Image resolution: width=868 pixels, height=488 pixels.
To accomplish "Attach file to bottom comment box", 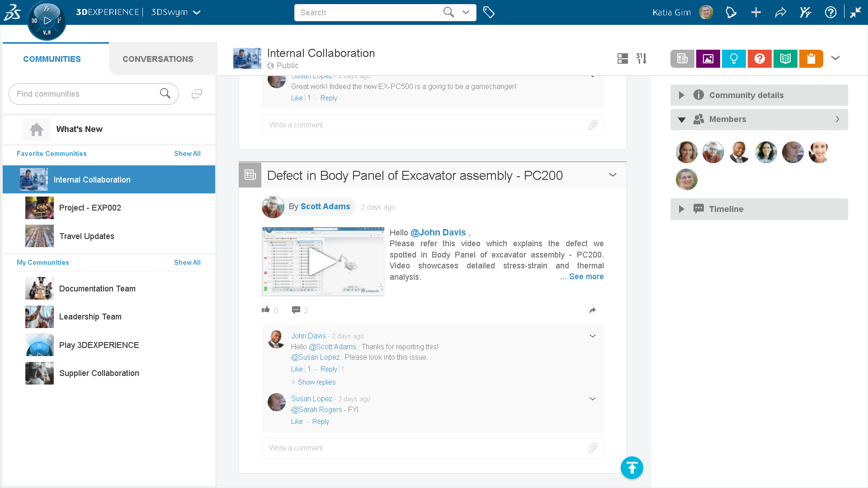I will pos(593,448).
